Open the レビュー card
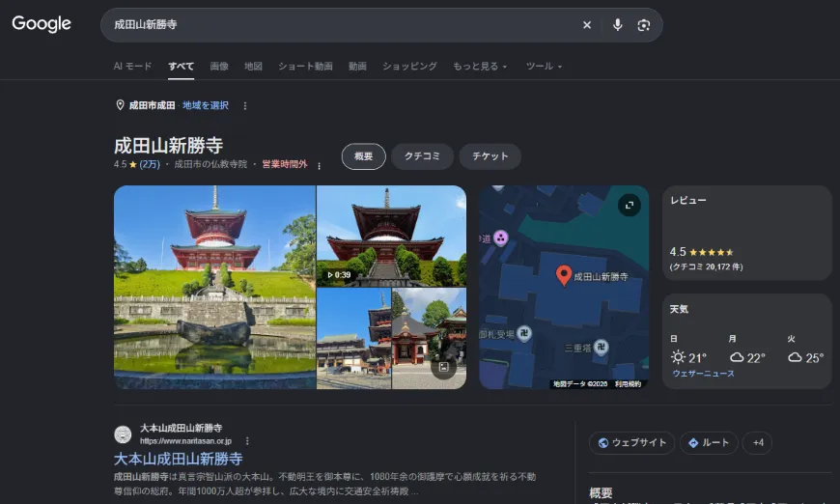Image resolution: width=840 pixels, height=504 pixels. tap(746, 233)
